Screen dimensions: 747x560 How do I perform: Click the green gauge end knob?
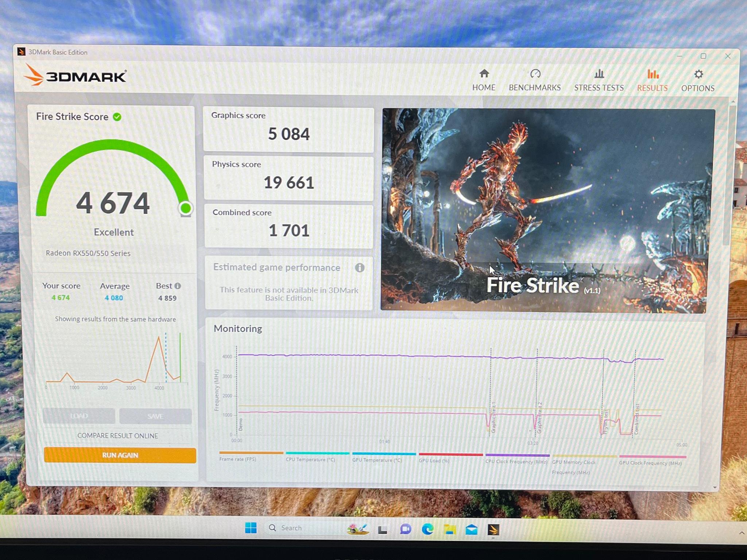(x=186, y=208)
